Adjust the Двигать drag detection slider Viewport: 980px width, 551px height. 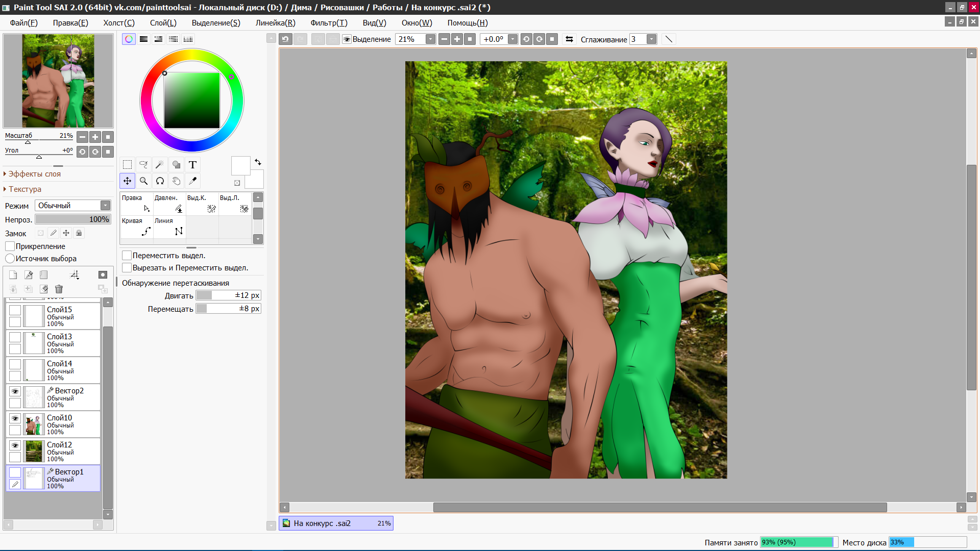[229, 295]
